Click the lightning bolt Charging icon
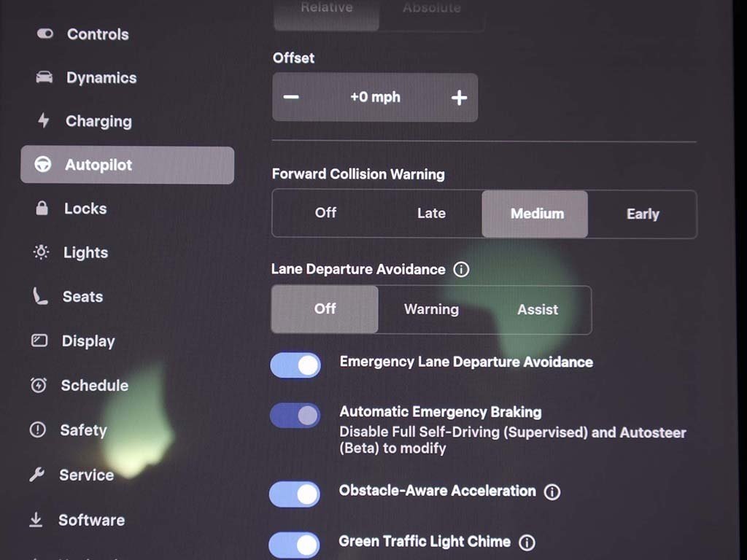 click(x=44, y=121)
